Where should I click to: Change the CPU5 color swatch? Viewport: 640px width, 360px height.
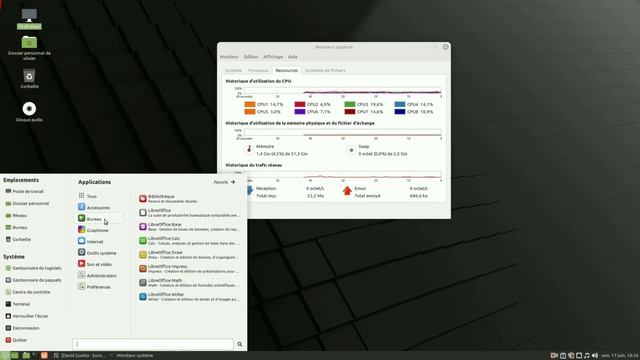coord(250,111)
